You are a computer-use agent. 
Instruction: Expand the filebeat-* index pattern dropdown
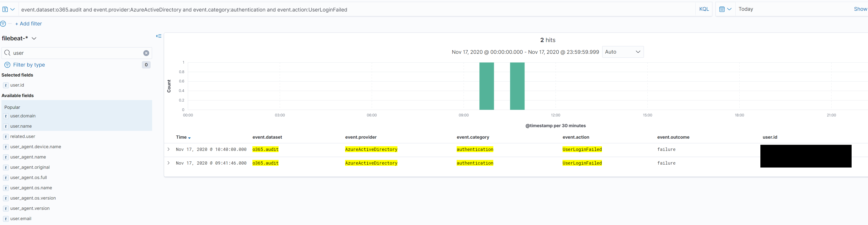tap(34, 38)
